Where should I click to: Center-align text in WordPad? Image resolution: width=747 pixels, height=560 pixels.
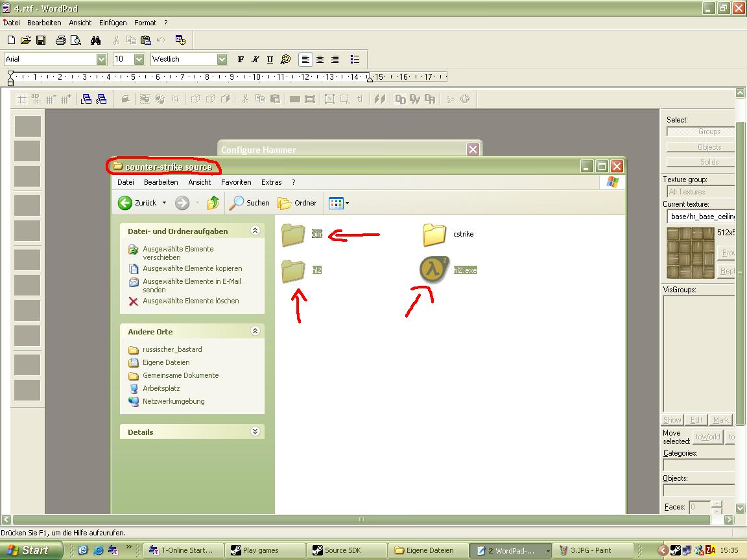320,59
